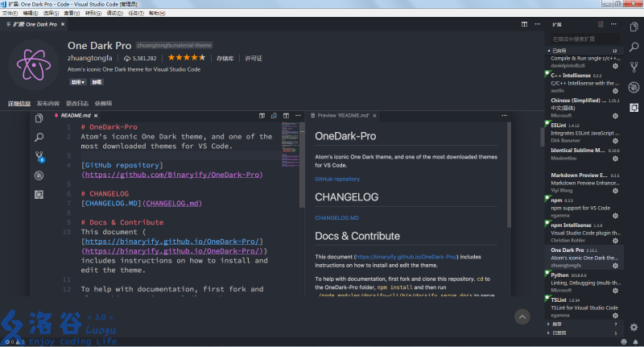Open gear menu for Python extension
644x347 pixels.
coord(615,291)
